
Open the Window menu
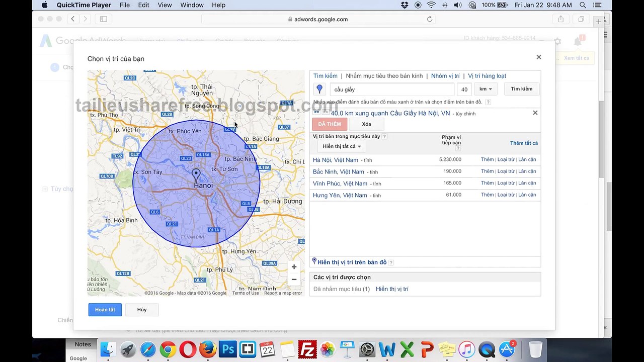point(192,5)
